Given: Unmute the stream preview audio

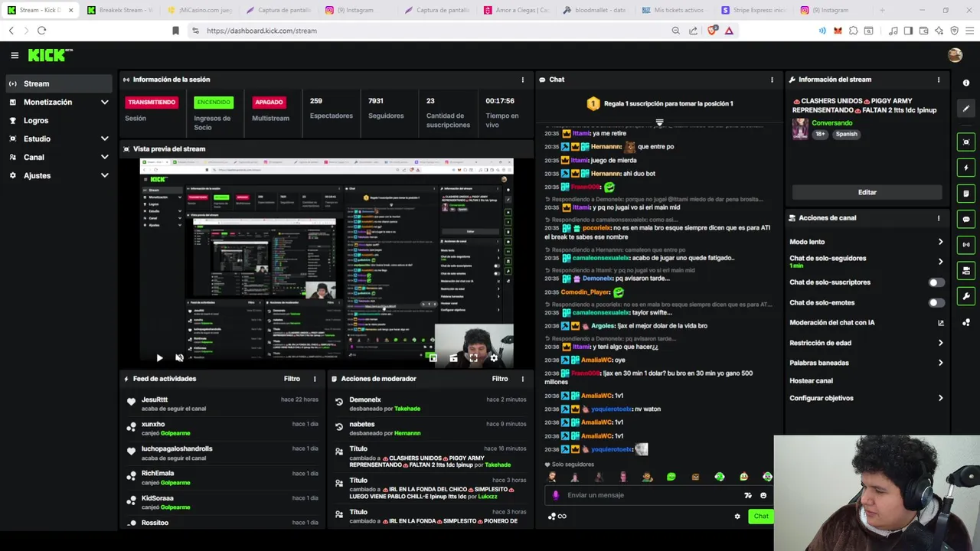Looking at the screenshot, I should pos(179,357).
